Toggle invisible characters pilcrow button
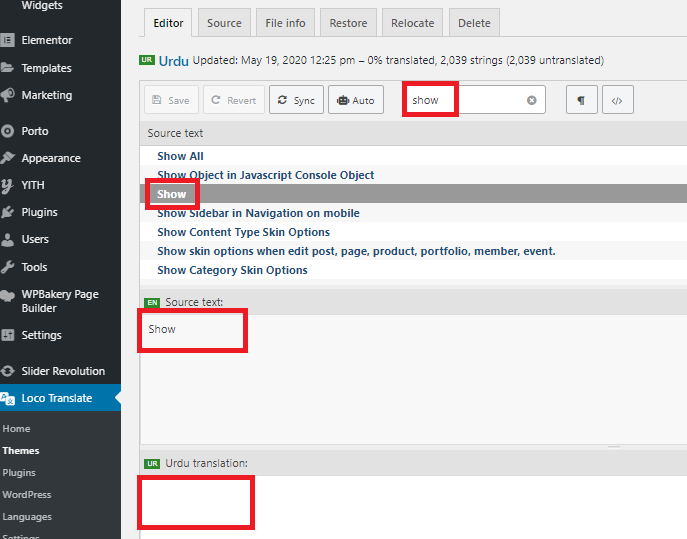The height and width of the screenshot is (539, 687). point(581,100)
